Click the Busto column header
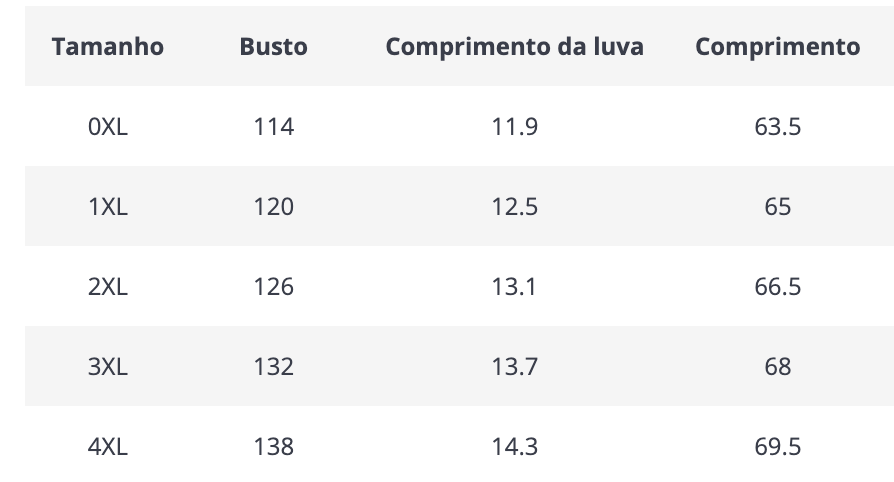 click(x=274, y=47)
